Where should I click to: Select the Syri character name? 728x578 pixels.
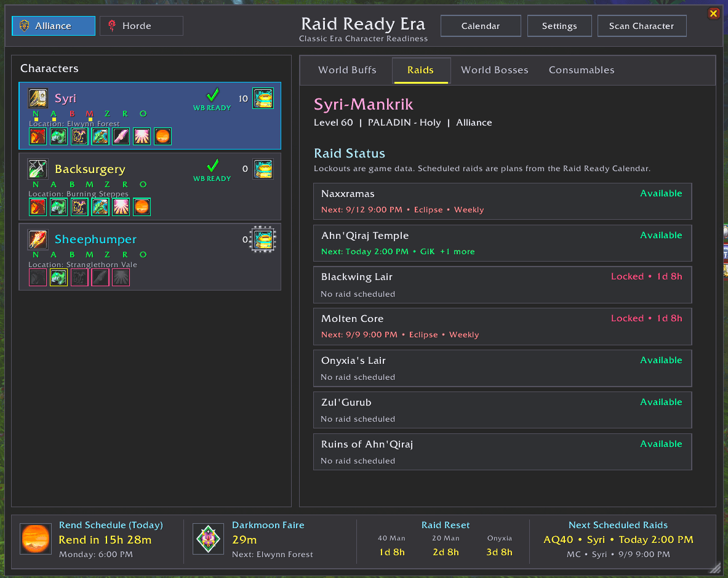click(x=65, y=98)
